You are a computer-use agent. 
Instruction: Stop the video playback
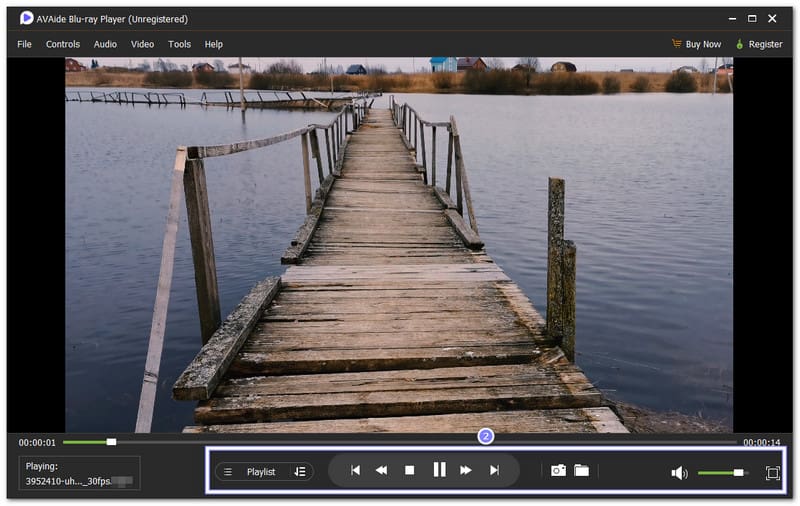[x=409, y=470]
